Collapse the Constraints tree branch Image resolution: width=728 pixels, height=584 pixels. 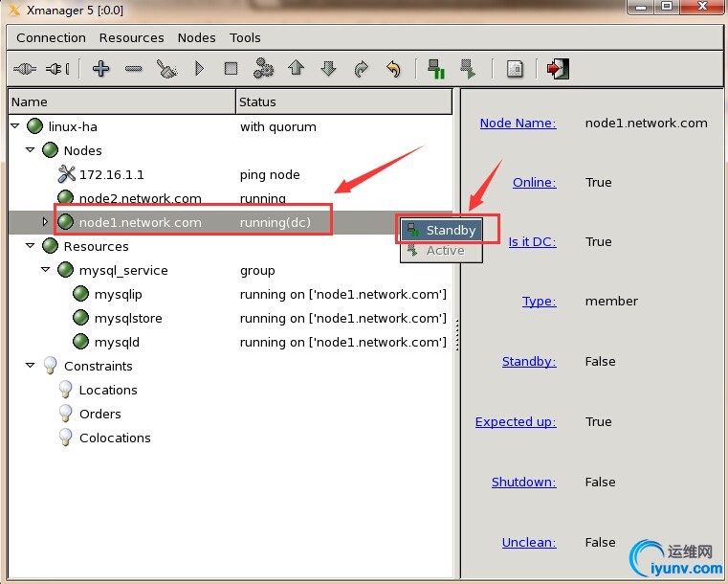click(x=31, y=365)
